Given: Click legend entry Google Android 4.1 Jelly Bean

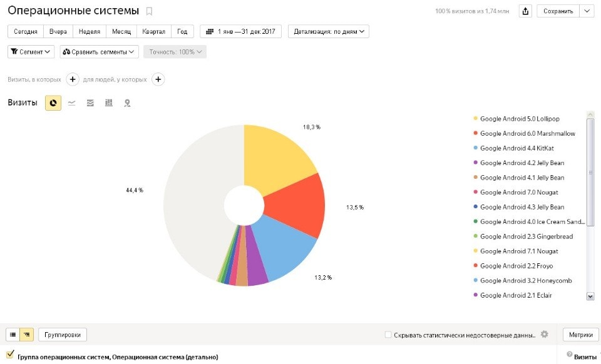Looking at the screenshot, I should 522,178.
